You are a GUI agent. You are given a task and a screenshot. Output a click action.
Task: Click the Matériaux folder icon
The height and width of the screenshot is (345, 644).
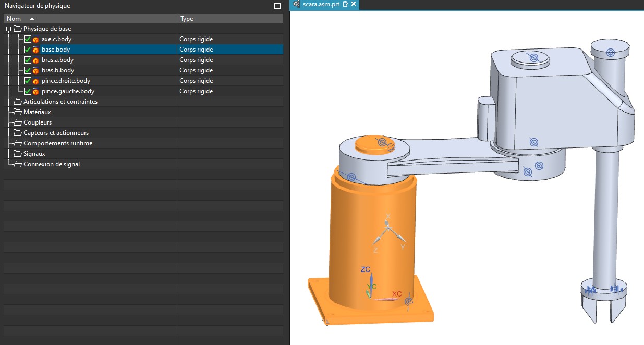pos(17,112)
